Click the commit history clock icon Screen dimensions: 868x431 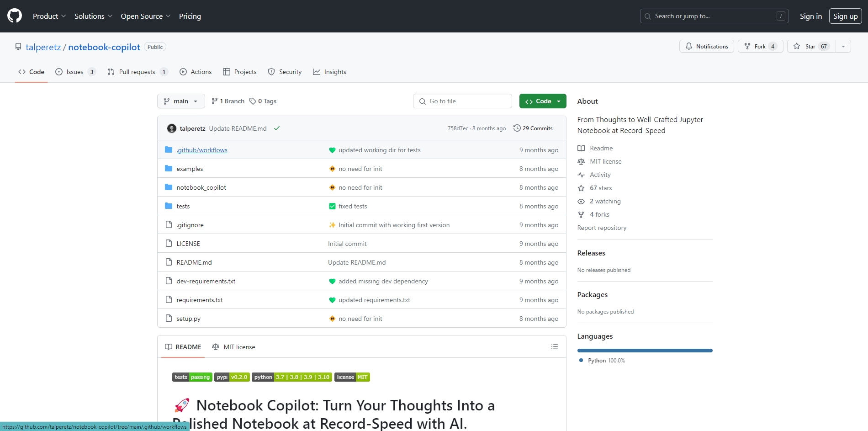click(517, 128)
